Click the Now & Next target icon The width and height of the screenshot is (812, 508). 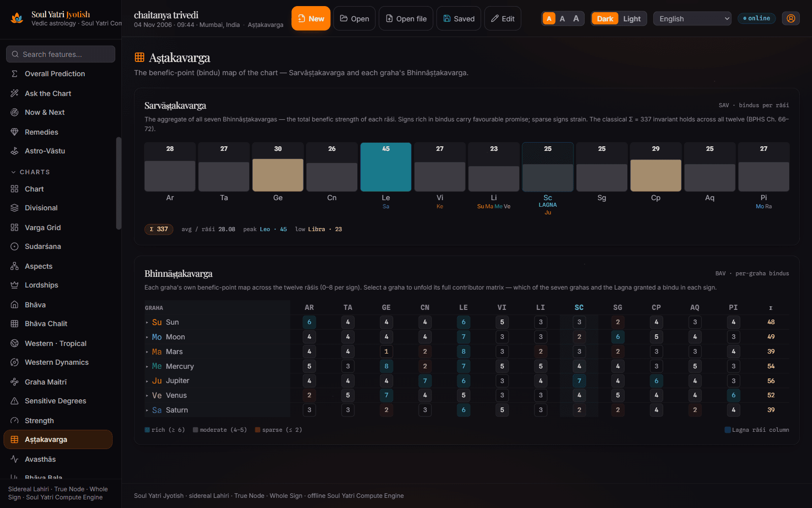click(15, 112)
